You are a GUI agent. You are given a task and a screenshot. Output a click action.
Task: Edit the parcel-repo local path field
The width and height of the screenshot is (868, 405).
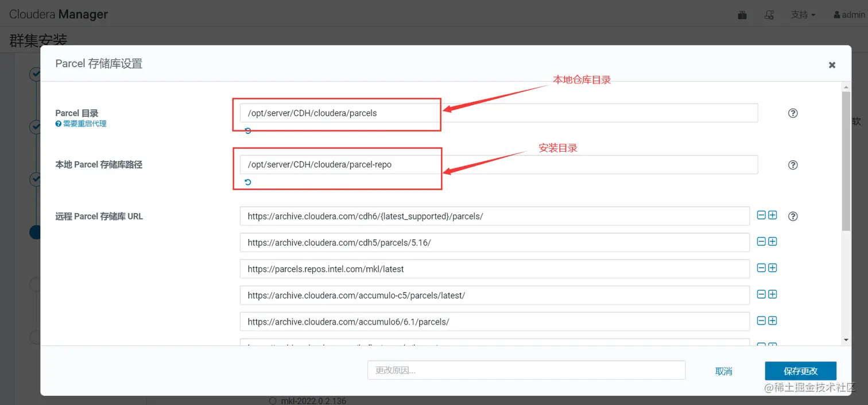tap(499, 164)
